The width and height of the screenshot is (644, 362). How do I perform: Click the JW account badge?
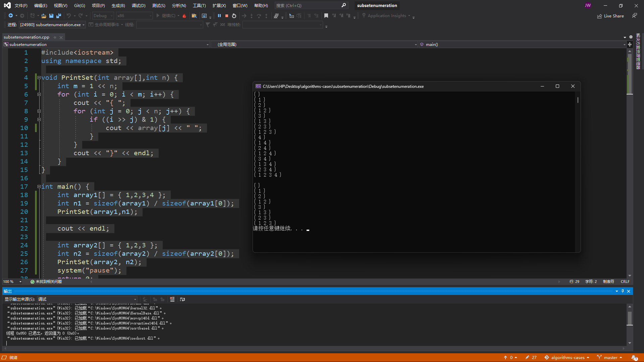[588, 5]
